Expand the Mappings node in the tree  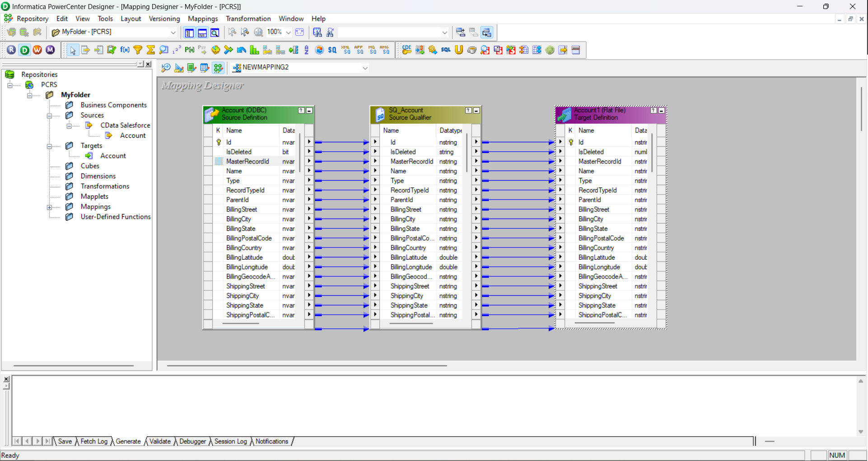pos(50,207)
